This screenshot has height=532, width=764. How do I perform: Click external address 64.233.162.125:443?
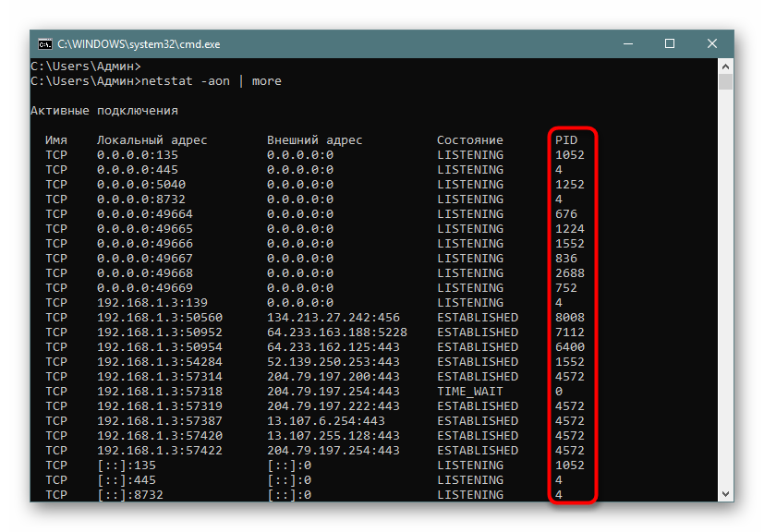point(333,347)
